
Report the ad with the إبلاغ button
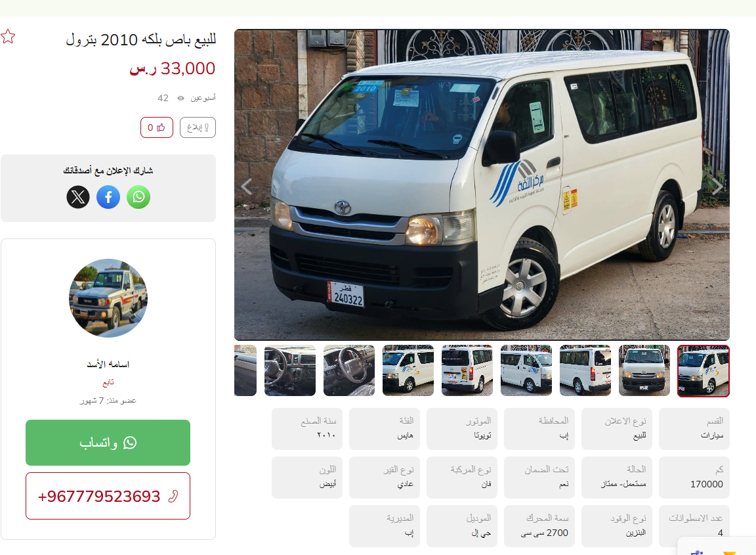tap(198, 127)
